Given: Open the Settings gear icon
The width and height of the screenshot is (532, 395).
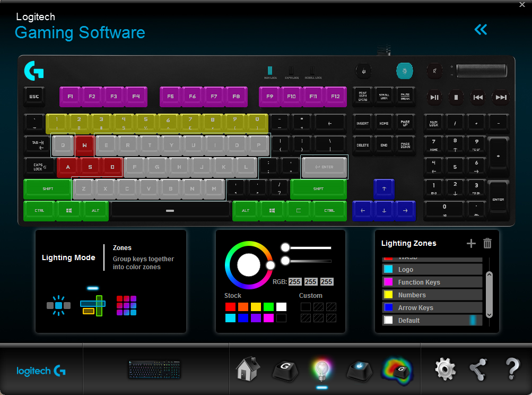Looking at the screenshot, I should (445, 369).
